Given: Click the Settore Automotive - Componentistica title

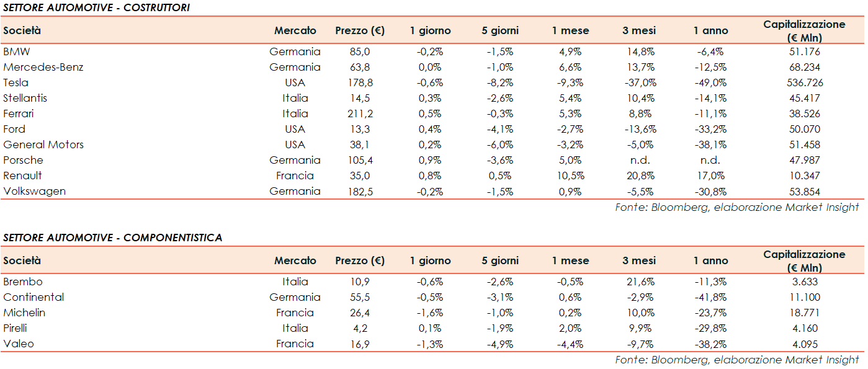Looking at the screenshot, I should click(x=112, y=238).
